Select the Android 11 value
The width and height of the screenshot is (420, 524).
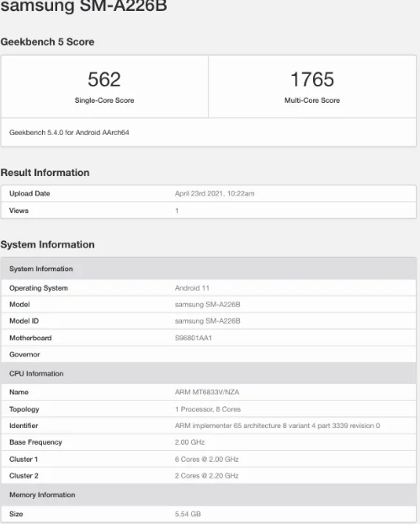point(192,288)
